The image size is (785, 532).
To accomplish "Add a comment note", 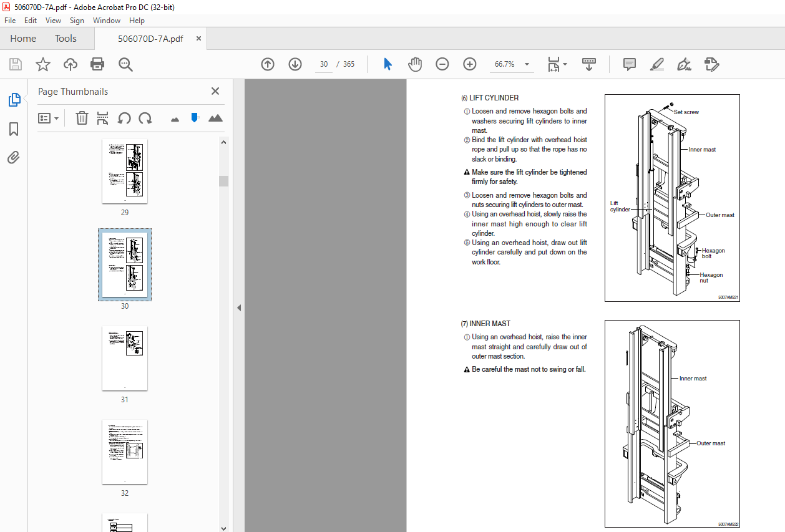I will click(630, 64).
